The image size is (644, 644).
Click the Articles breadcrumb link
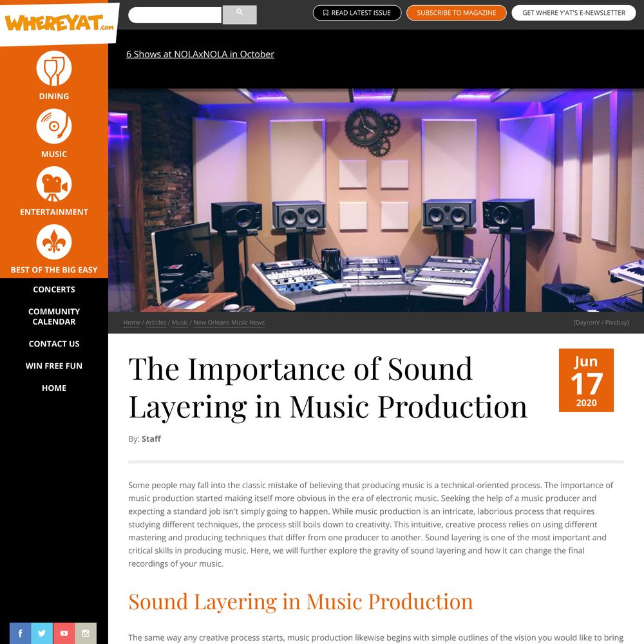[156, 323]
